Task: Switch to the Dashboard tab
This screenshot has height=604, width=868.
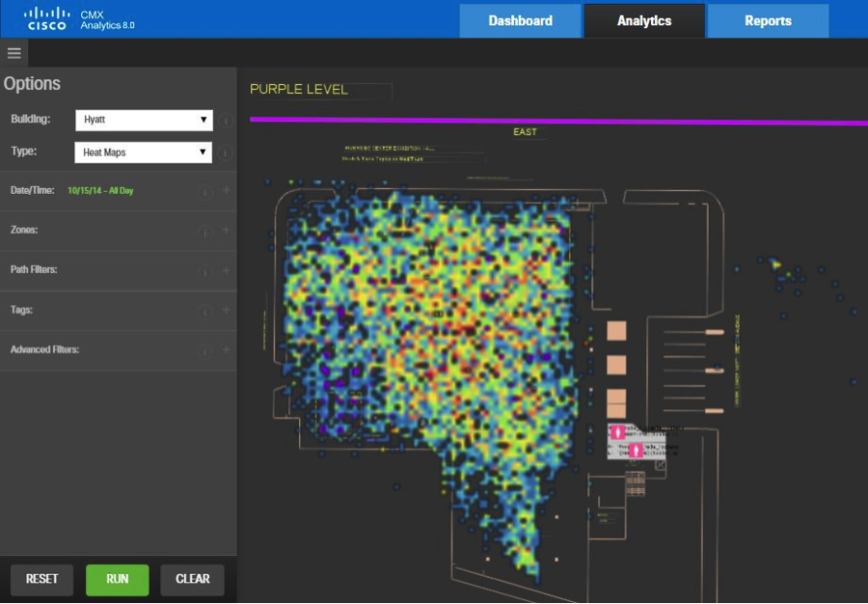Action: (x=520, y=20)
